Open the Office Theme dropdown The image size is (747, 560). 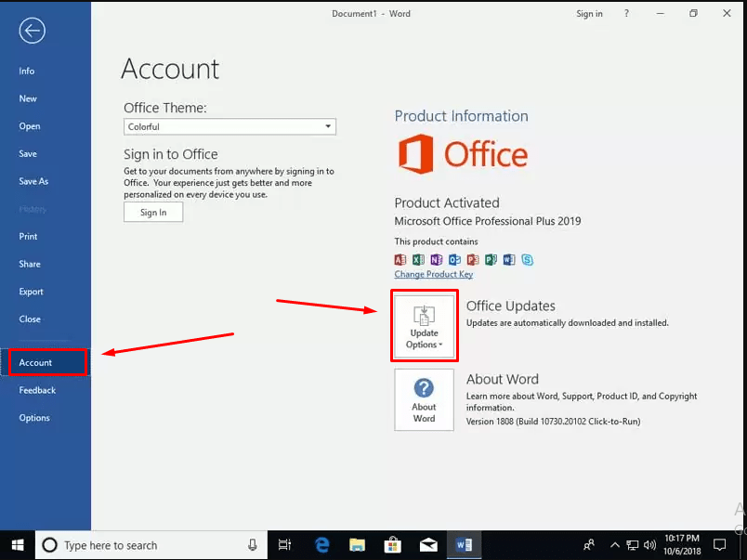(327, 126)
